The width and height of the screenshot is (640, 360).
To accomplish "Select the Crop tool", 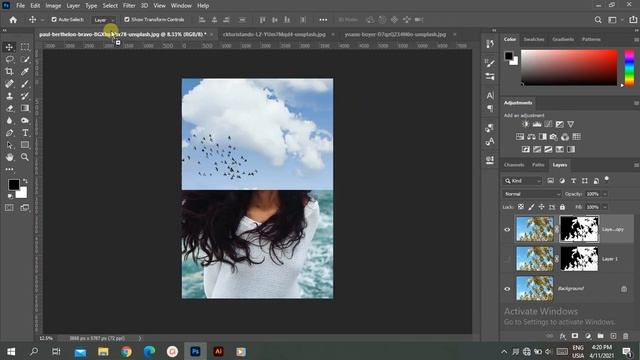I will [9, 71].
